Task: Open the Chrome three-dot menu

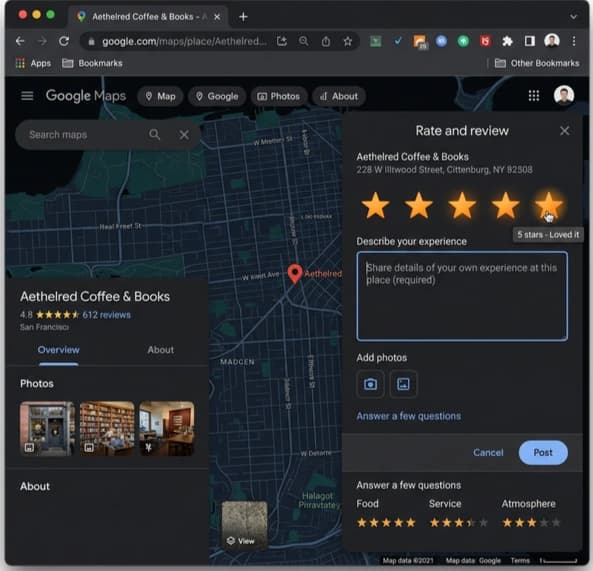Action: (574, 41)
